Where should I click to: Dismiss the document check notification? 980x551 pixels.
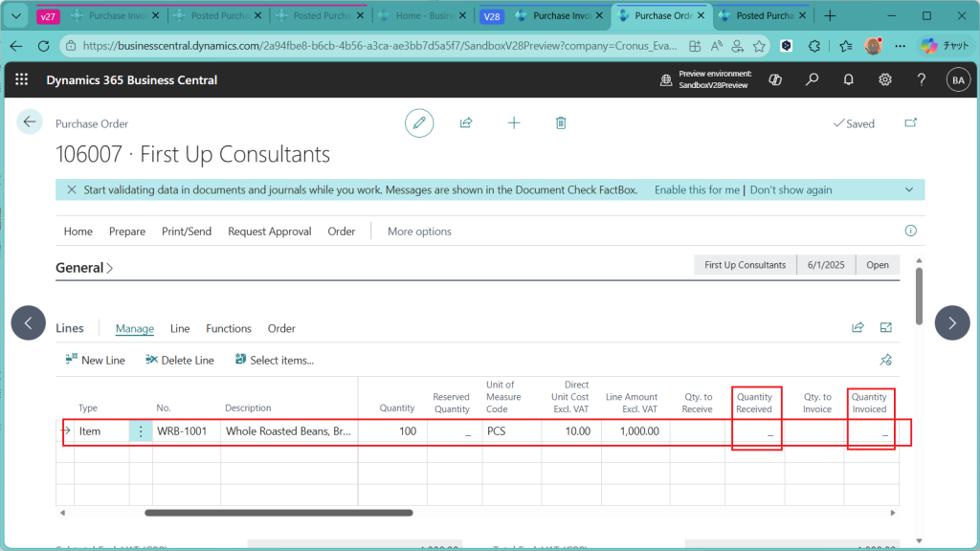pyautogui.click(x=72, y=189)
